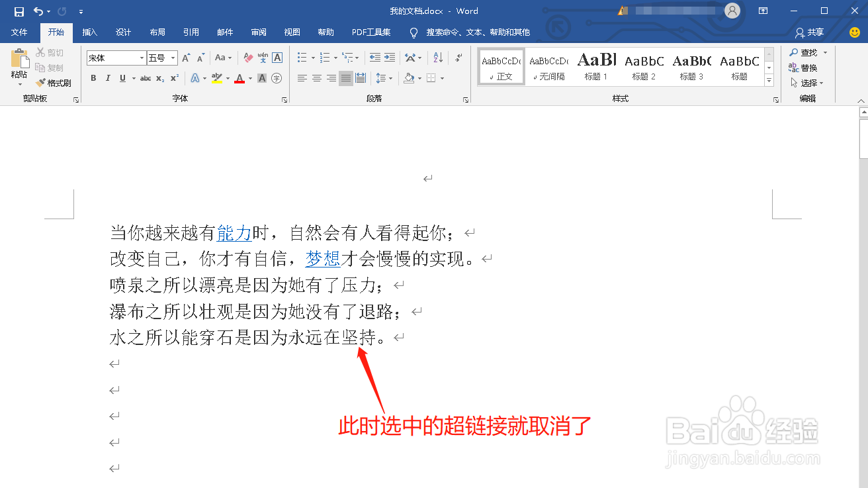The height and width of the screenshot is (488, 868).
Task: Toggle underline on selected text
Action: click(x=122, y=77)
